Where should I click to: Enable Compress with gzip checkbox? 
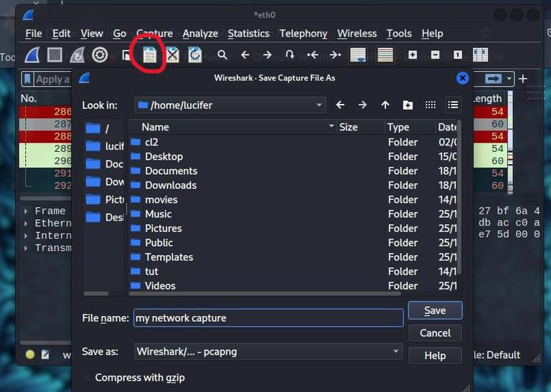[86, 377]
